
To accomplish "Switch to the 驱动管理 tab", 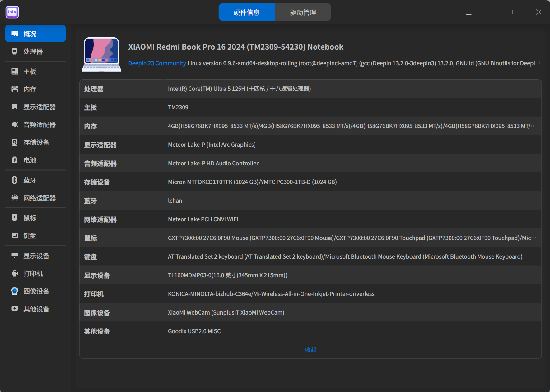I will (x=303, y=12).
